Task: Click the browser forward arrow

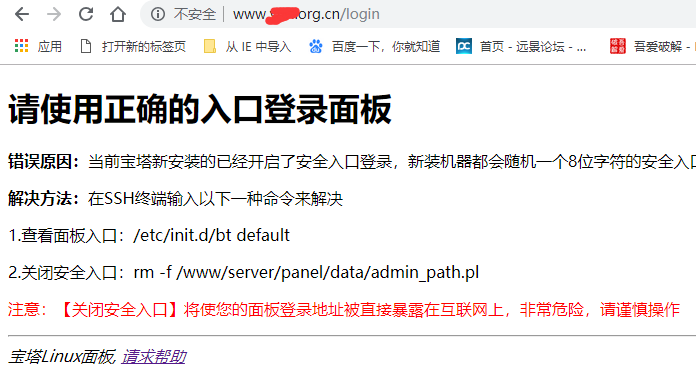Action: pyautogui.click(x=54, y=14)
